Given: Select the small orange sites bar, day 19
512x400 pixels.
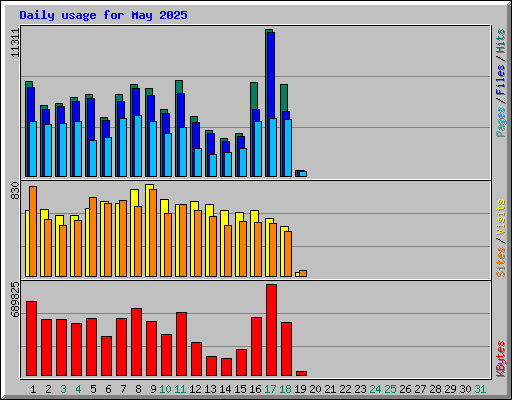Looking at the screenshot, I should 303,273.
